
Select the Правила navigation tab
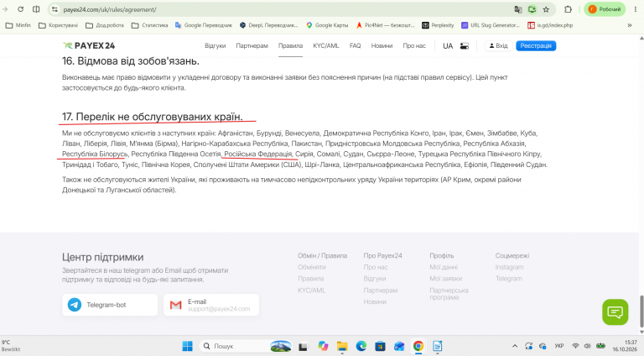pyautogui.click(x=290, y=45)
